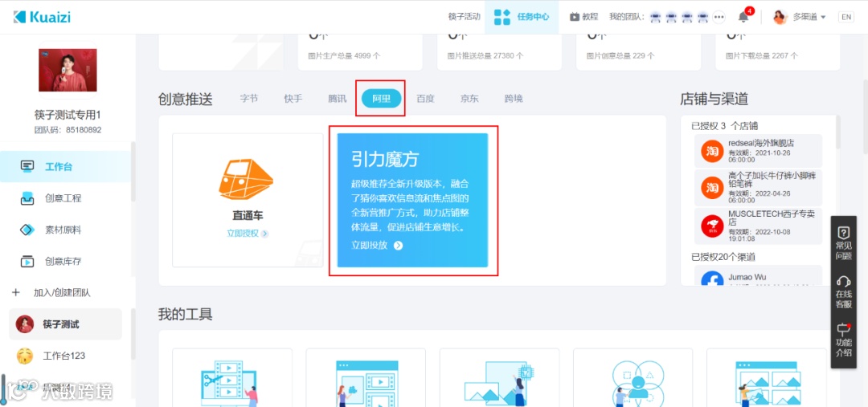This screenshot has height=407, width=868.
Task: Select 工作台 in sidebar
Action: coord(65,166)
